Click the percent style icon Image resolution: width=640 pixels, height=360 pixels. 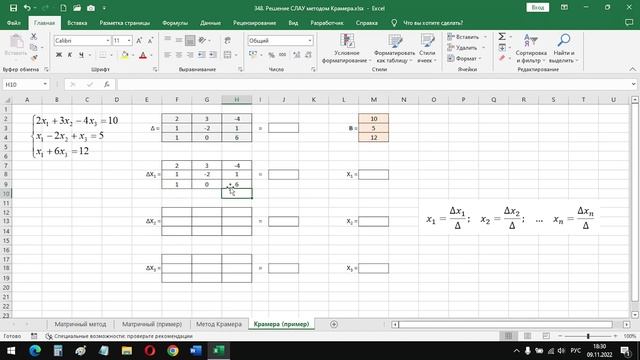click(x=271, y=55)
